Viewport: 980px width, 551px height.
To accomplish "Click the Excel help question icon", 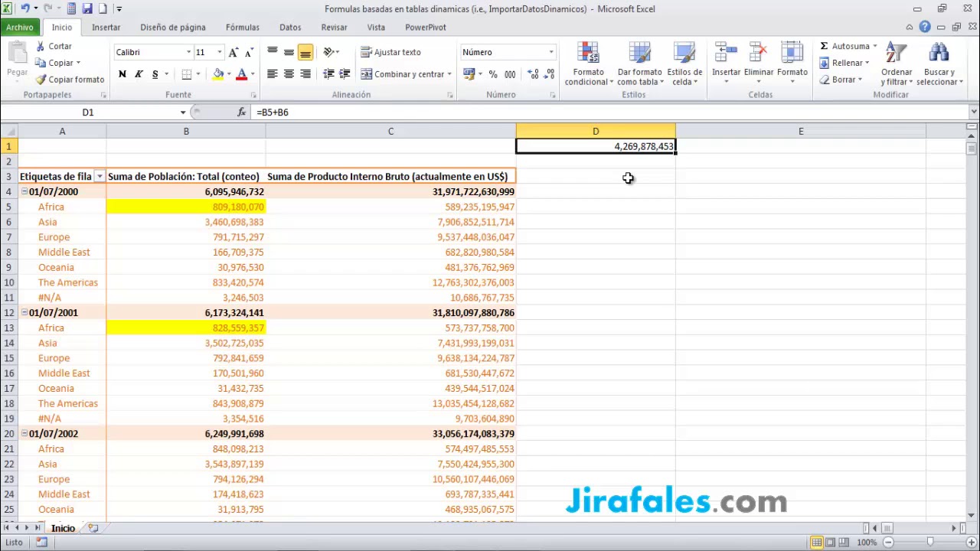I will click(925, 27).
